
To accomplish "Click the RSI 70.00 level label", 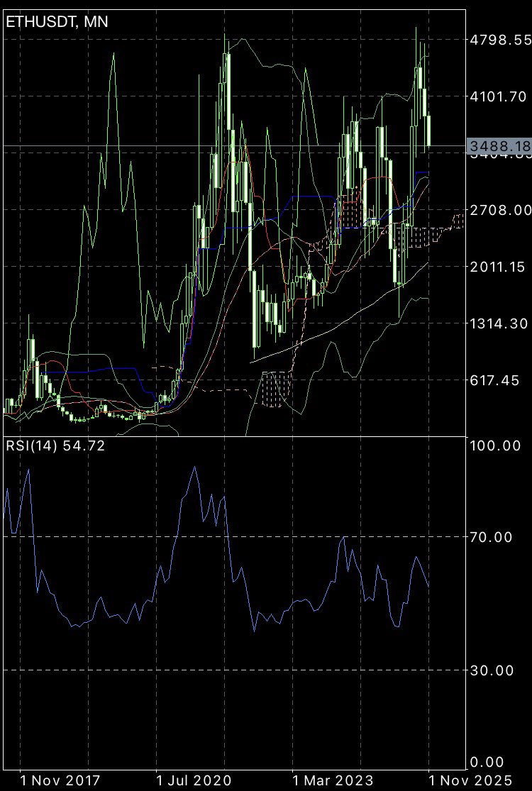I will pyautogui.click(x=491, y=537).
